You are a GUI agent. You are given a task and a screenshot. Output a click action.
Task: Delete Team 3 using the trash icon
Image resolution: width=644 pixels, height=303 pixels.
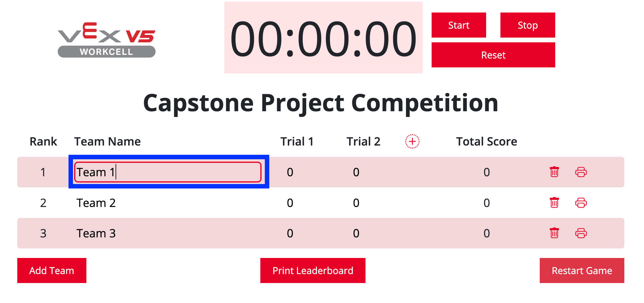[554, 234]
